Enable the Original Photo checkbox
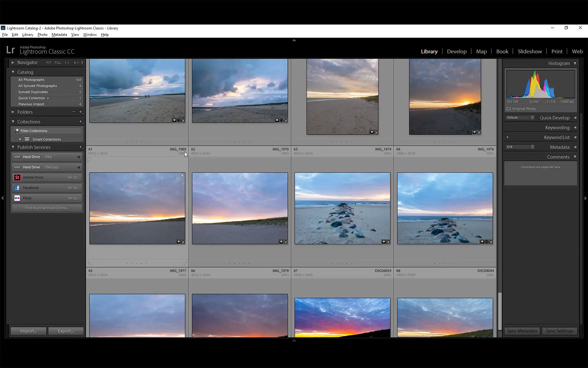The image size is (588, 368). click(508, 109)
